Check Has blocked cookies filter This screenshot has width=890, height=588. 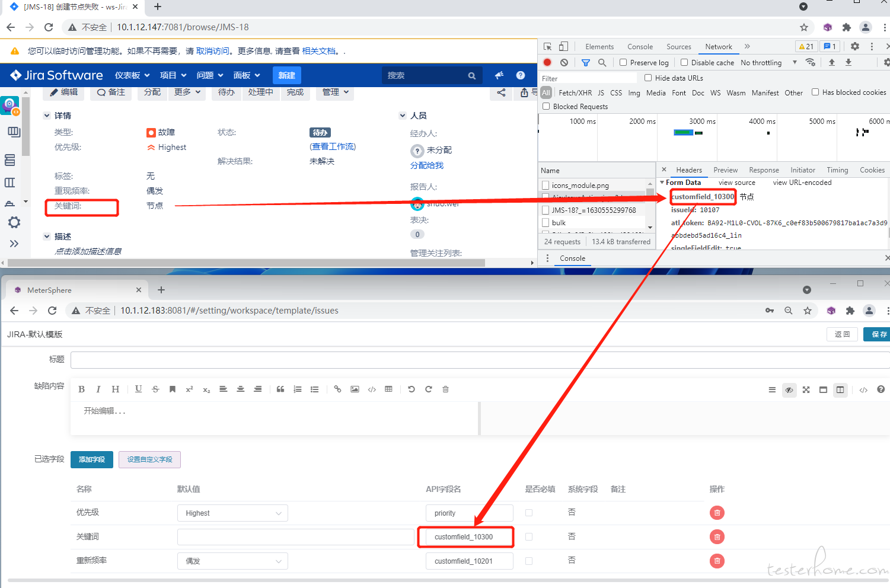click(x=815, y=92)
